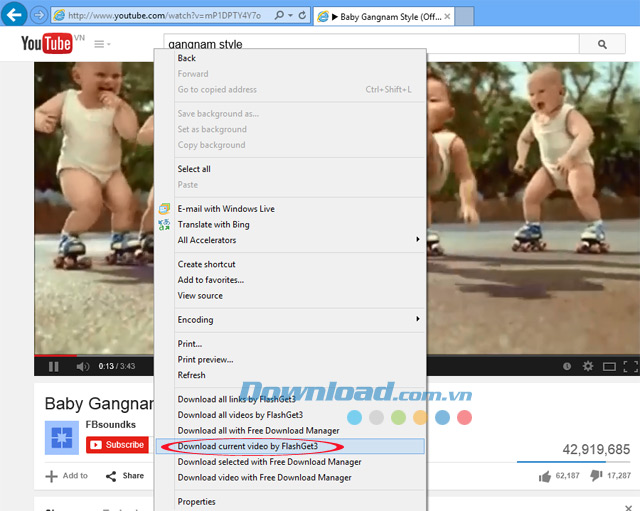Choose Download video with Free Download Manager
The height and width of the screenshot is (511, 640).
click(x=289, y=478)
